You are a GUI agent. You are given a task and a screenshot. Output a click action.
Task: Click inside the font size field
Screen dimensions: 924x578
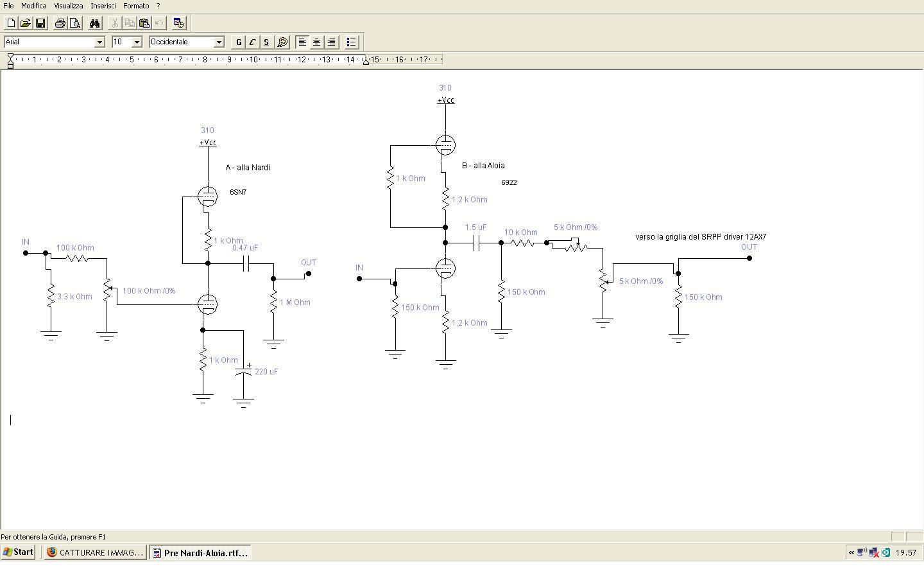click(122, 42)
